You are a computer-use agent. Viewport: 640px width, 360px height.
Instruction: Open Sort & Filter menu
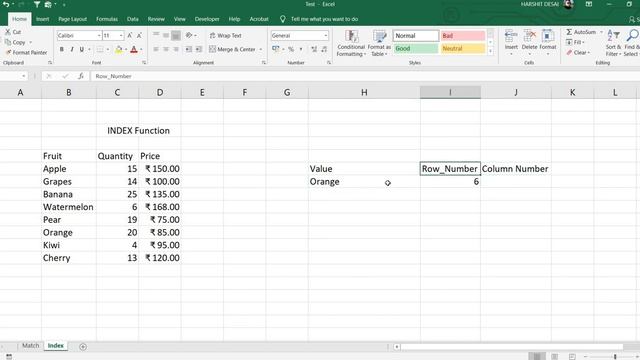pyautogui.click(x=613, y=43)
